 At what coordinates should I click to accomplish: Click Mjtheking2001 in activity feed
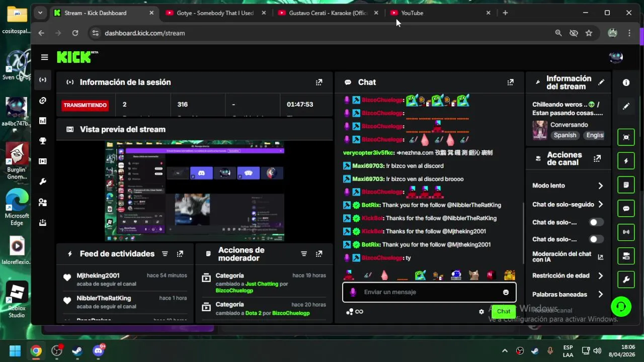[x=98, y=276]
